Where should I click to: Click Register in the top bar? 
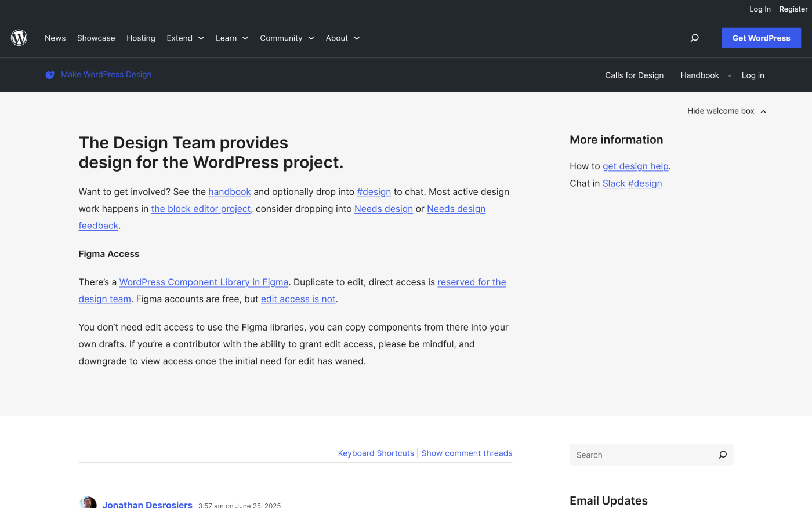793,9
